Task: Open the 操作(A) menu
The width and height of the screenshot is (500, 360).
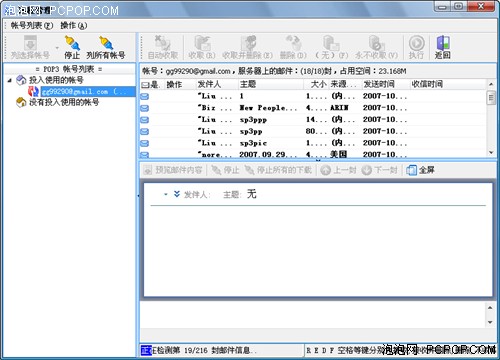Action: [x=74, y=25]
